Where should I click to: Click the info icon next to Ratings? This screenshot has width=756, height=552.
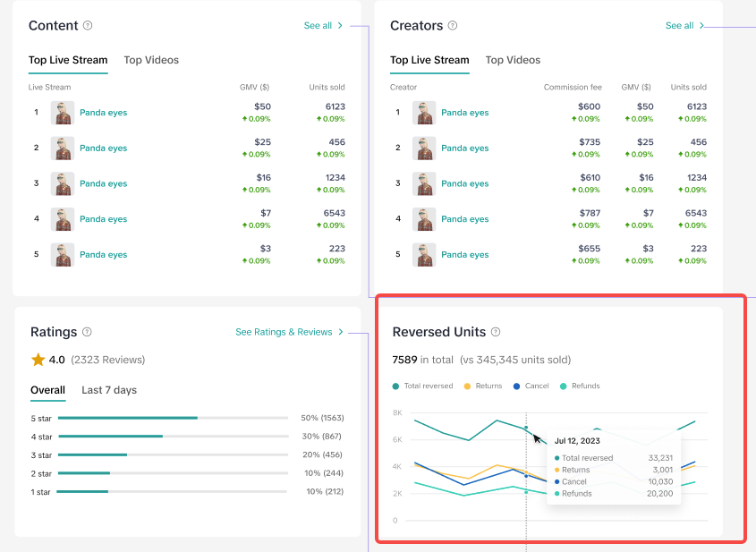point(87,332)
